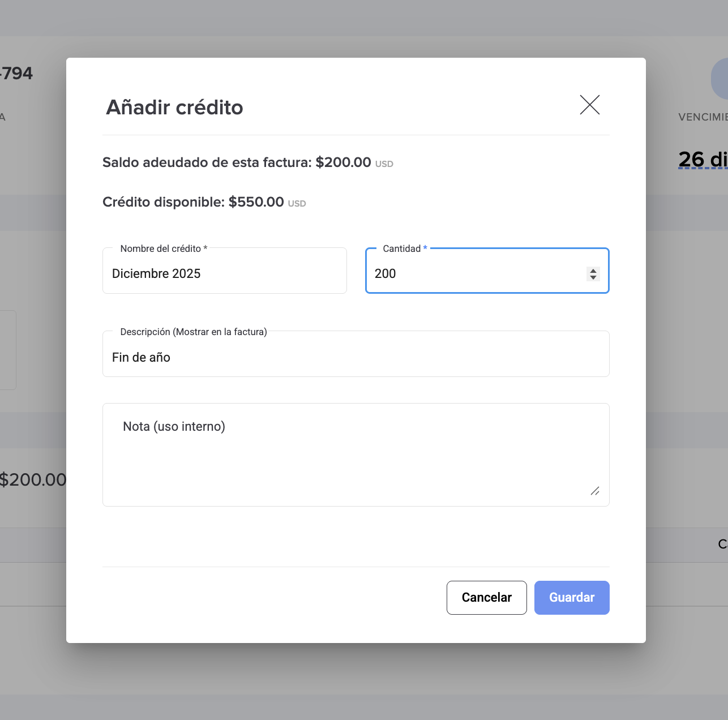Save the credit with Guardar
The image size is (728, 720).
572,598
